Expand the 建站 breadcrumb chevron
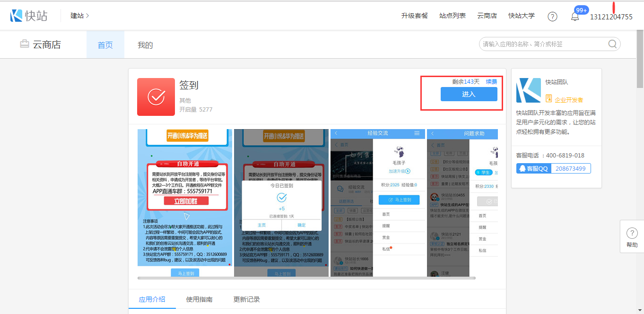644x314 pixels. point(87,16)
